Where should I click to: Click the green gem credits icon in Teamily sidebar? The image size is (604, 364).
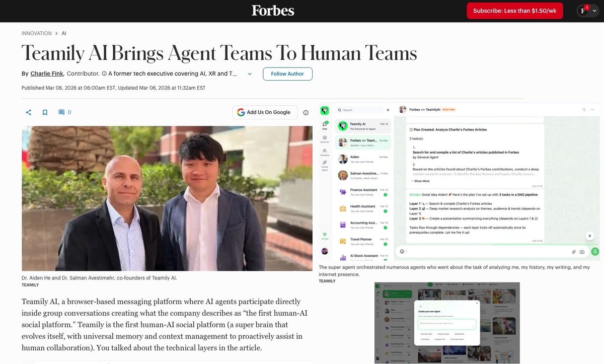pyautogui.click(x=325, y=235)
